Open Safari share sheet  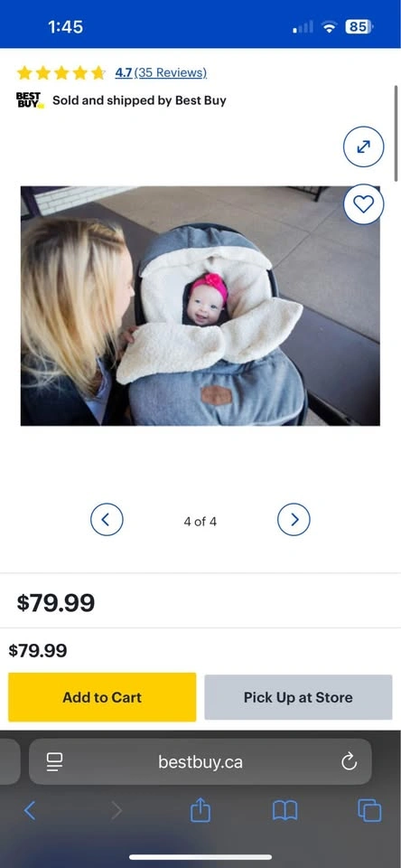200,810
